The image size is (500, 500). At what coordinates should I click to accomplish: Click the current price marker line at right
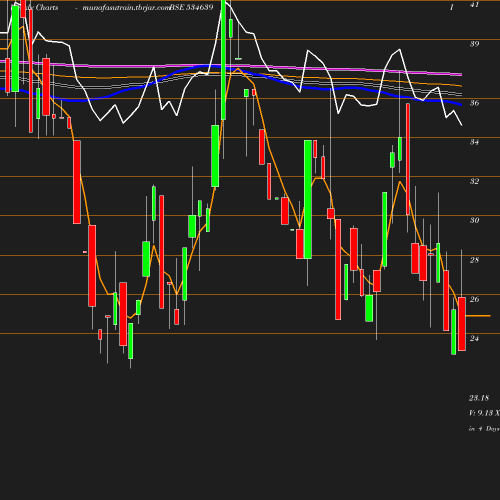478,315
